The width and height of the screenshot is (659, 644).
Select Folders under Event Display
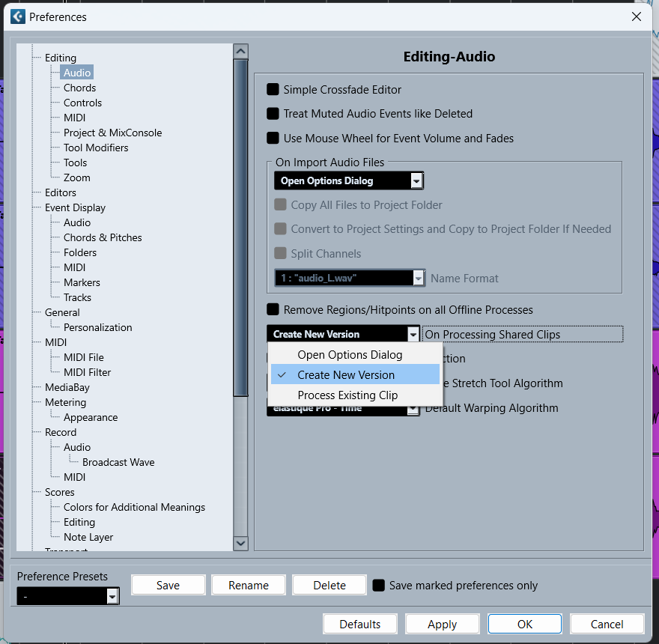[x=80, y=252]
